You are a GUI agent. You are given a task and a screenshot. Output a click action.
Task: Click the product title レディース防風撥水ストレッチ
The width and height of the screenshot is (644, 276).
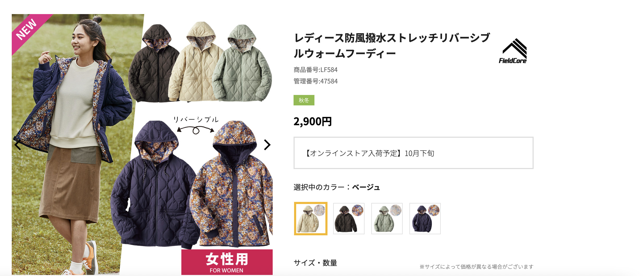pos(391,46)
